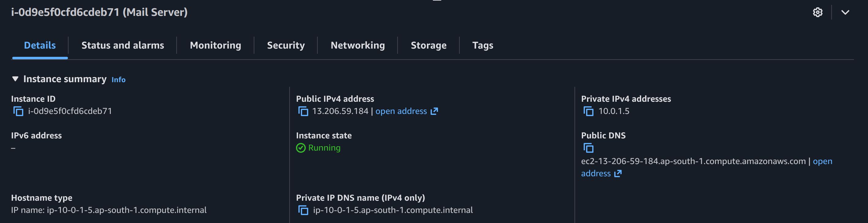Copy the private IP DNS name
The height and width of the screenshot is (223, 868).
[304, 210]
